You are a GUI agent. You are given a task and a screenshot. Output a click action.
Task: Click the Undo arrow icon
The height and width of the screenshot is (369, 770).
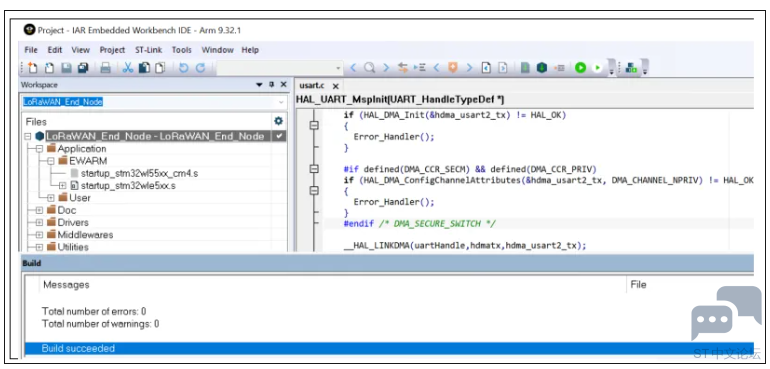pos(183,68)
